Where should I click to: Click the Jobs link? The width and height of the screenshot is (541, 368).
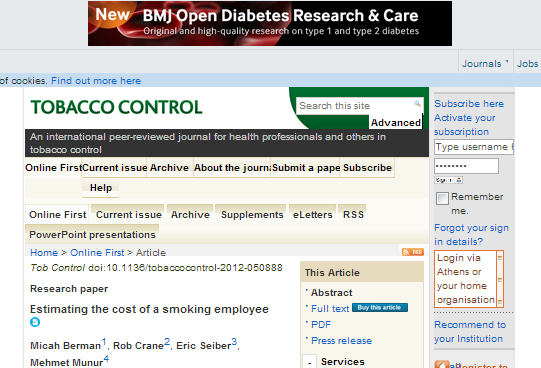coord(527,64)
